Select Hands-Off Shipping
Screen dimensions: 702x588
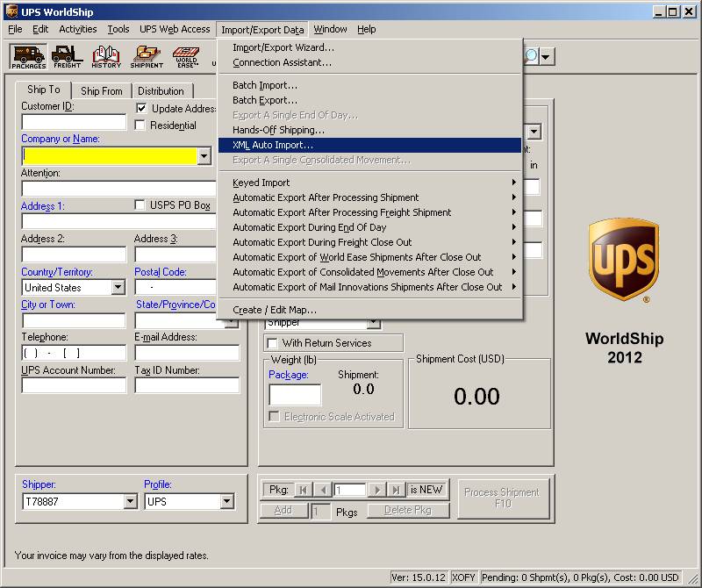[x=369, y=130]
